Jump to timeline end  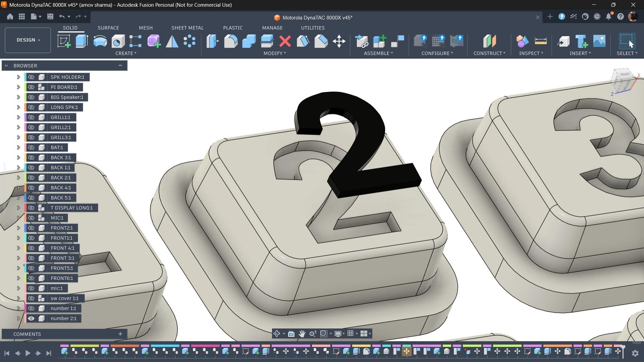click(49, 353)
